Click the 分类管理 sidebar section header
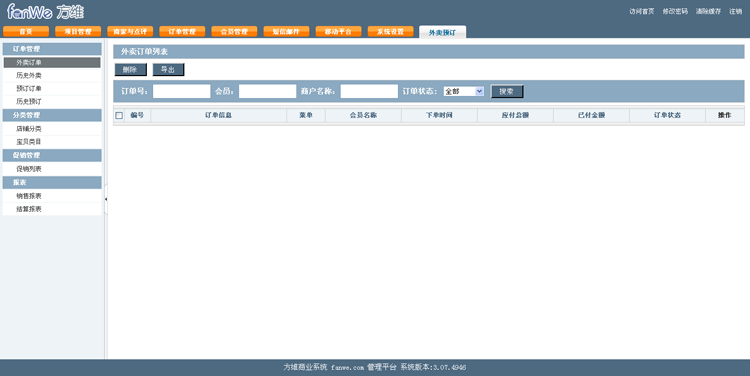The width and height of the screenshot is (750, 376). point(52,115)
